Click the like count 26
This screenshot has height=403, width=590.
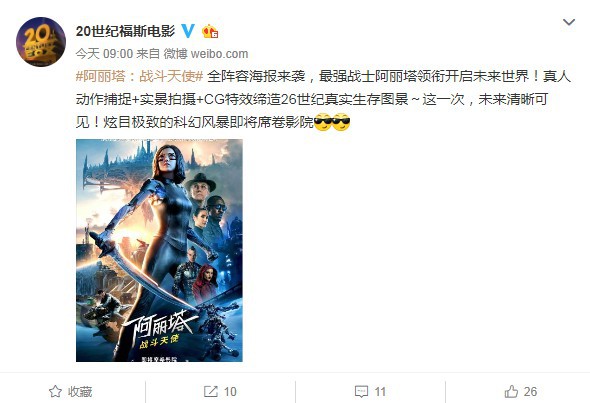coord(530,392)
